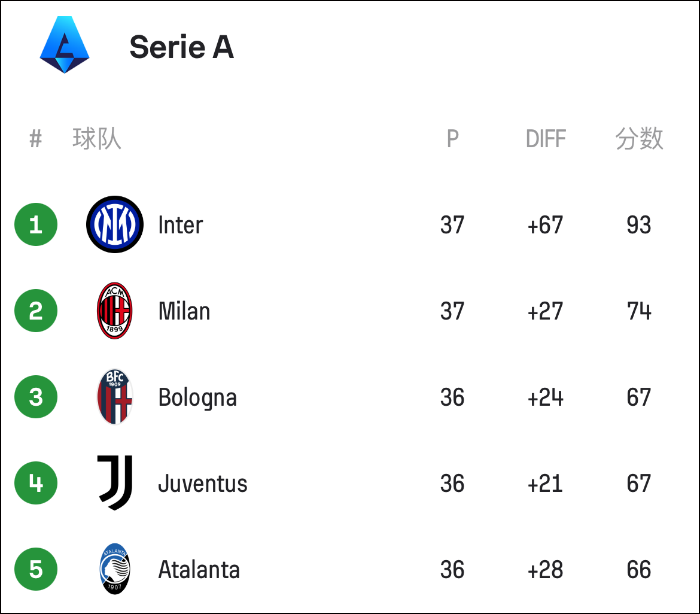
Task: Select the Juventus team name
Action: [x=203, y=484]
